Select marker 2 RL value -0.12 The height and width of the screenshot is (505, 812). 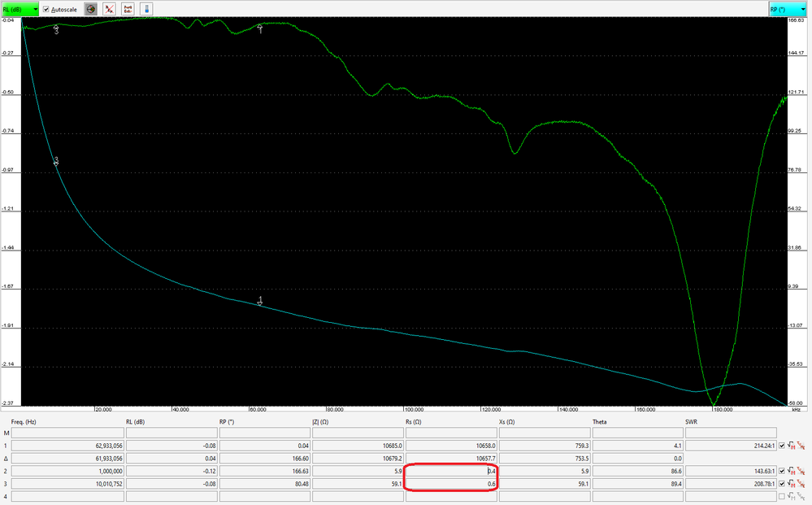[172, 471]
